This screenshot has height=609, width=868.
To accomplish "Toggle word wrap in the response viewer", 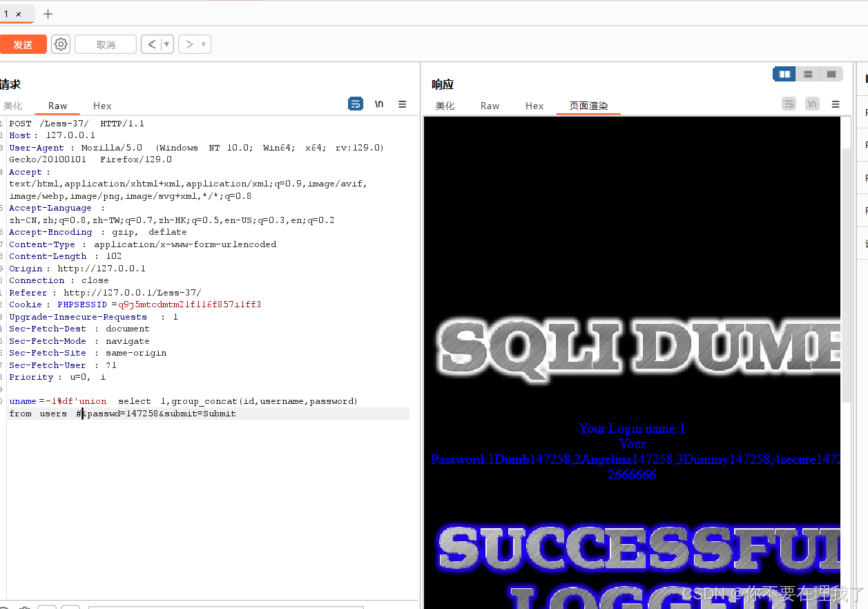I will [x=789, y=104].
